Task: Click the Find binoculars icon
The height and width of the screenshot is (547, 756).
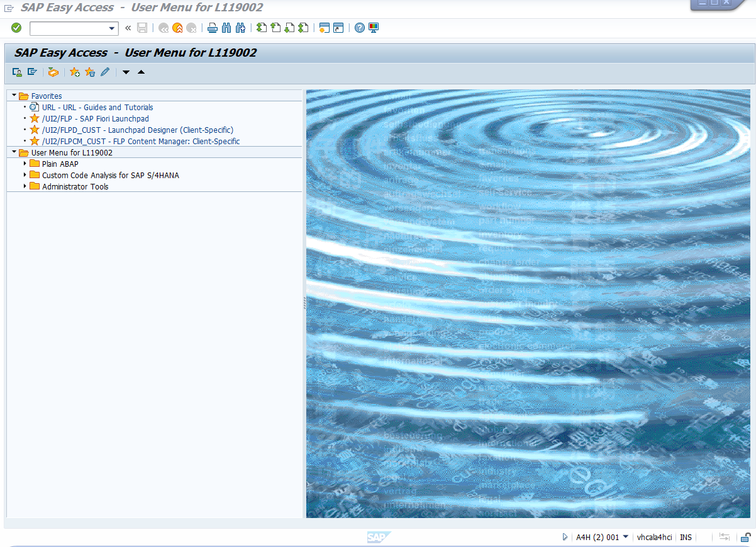Action: pyautogui.click(x=226, y=28)
